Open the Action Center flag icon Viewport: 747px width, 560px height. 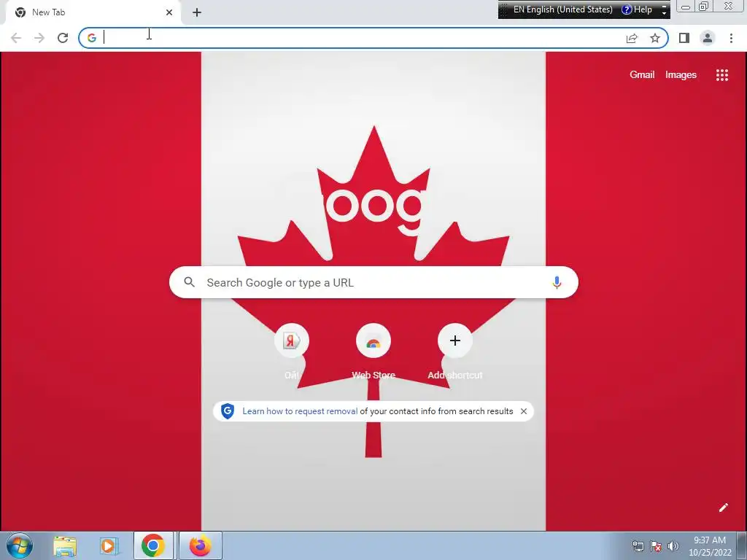pyautogui.click(x=656, y=546)
